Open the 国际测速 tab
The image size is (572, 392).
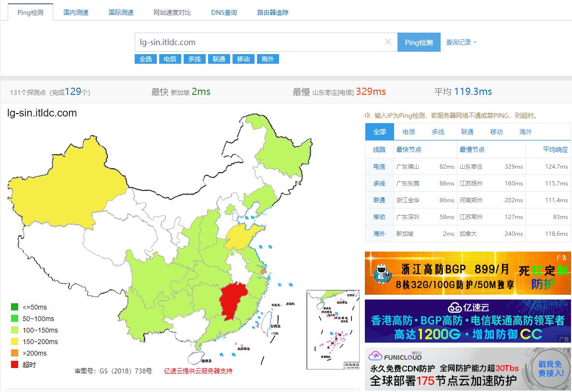[121, 12]
